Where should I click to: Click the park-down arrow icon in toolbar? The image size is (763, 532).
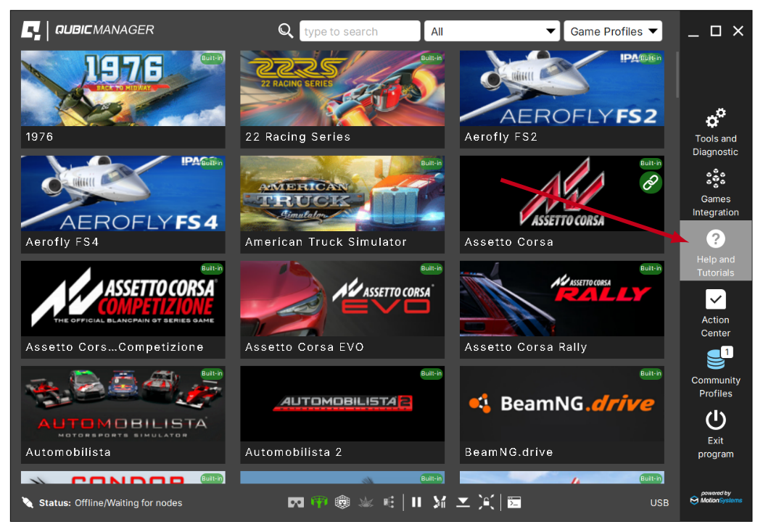tap(463, 502)
